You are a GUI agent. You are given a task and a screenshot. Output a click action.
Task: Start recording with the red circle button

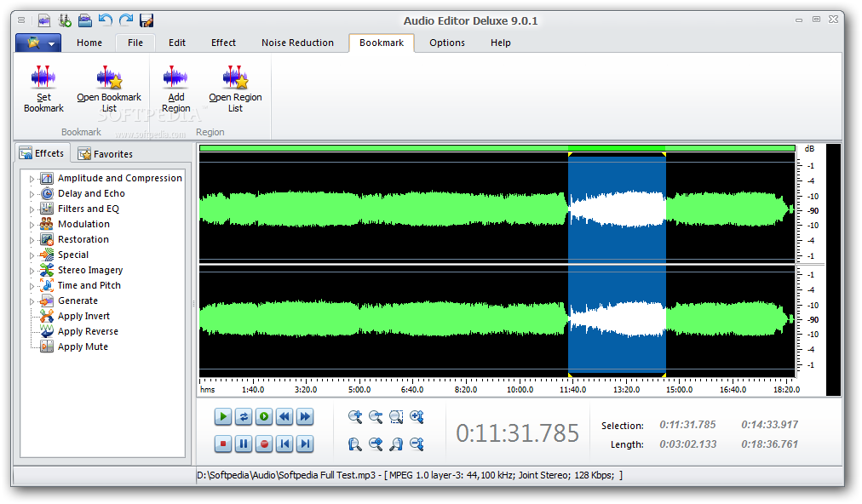(x=264, y=444)
